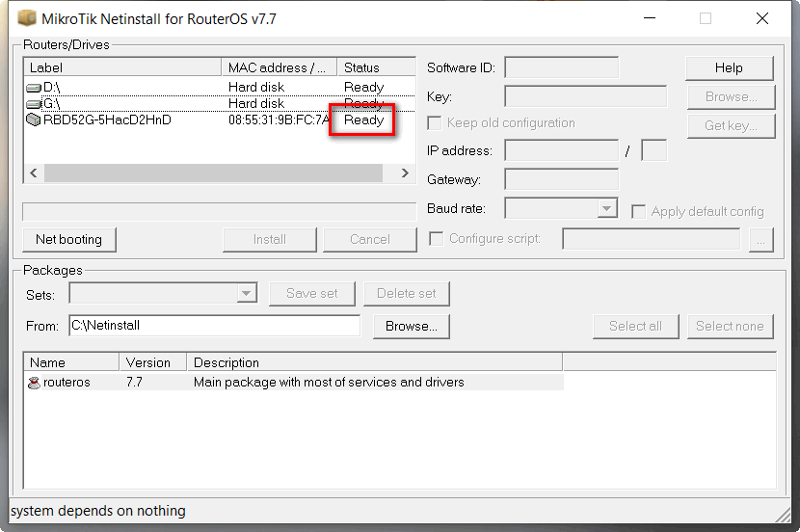Enable Apply default config checkbox
Screen dimensions: 800x532
pos(638,212)
